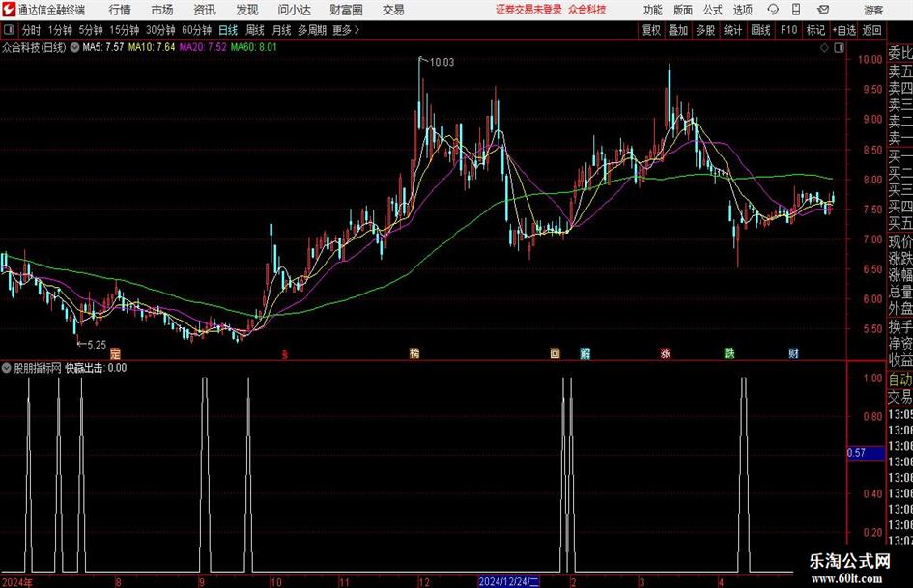Click the blue 财 event marker
The height and width of the screenshot is (588, 913).
click(793, 353)
